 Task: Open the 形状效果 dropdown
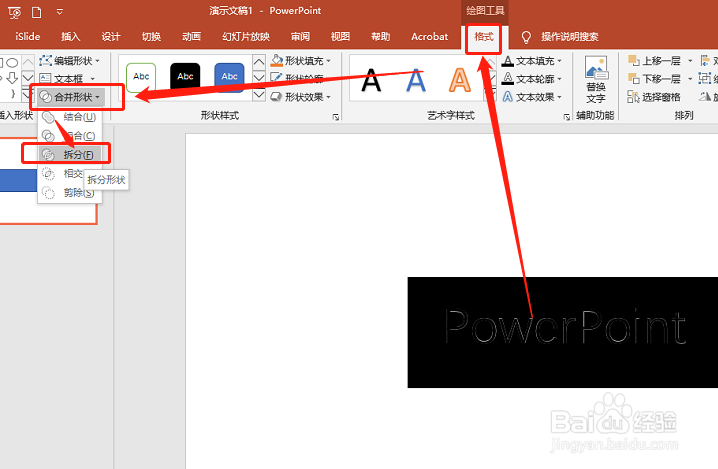pos(300,97)
